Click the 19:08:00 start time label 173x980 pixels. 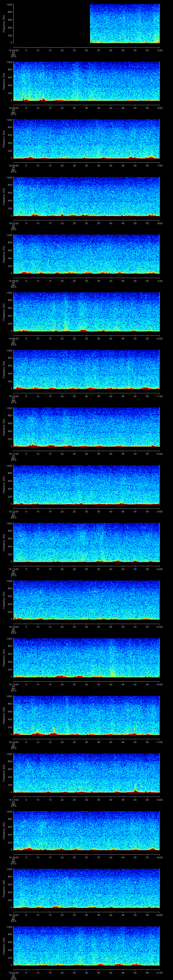[x=13, y=281]
